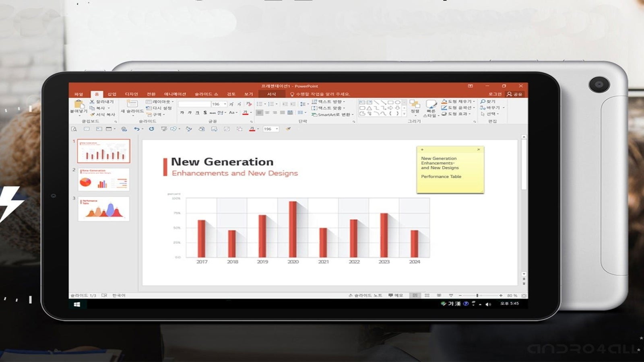The height and width of the screenshot is (362, 644).
Task: Click the Arrange (정렬) shapes icon
Action: 415,105
